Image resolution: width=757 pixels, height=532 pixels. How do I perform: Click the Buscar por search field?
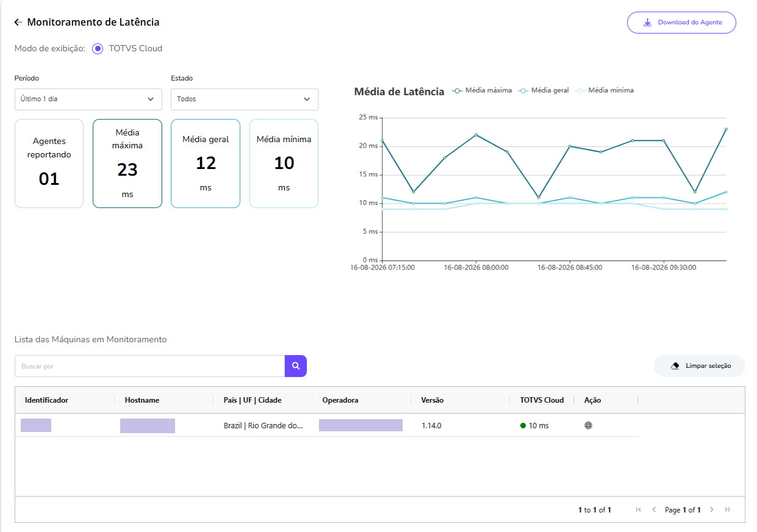149,366
